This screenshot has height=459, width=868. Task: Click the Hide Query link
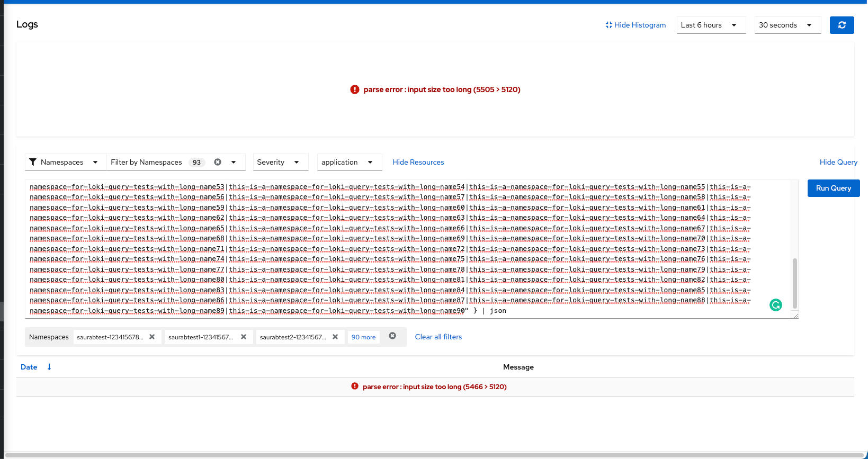point(838,162)
